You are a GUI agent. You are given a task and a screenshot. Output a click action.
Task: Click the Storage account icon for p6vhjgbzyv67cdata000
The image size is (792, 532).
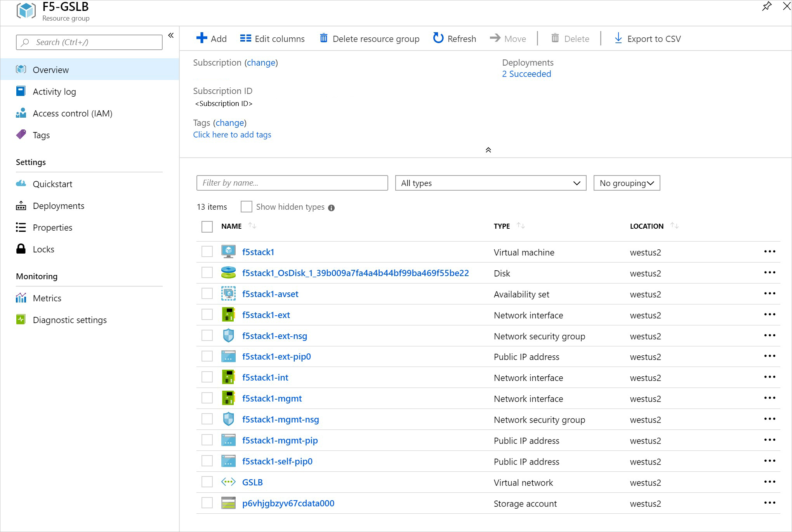click(x=229, y=503)
